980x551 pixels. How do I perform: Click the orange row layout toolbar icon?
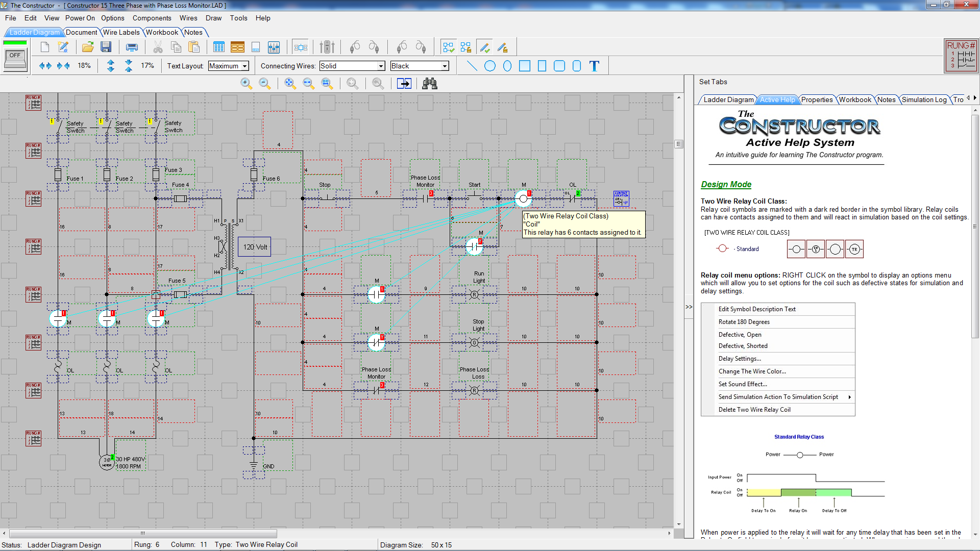[x=237, y=47]
